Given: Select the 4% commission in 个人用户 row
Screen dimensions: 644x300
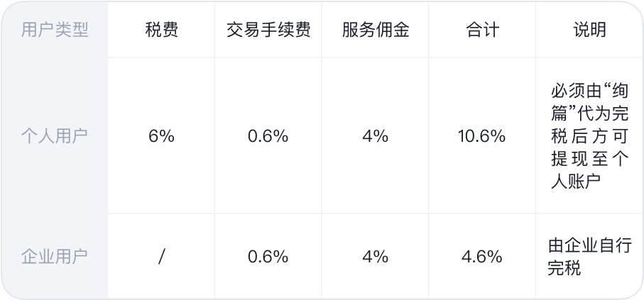Looking at the screenshot, I should pos(376,136).
